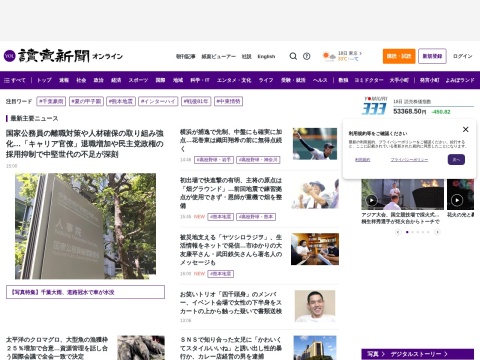Open the SNS high school girl article
The height and width of the screenshot is (360, 480).
click(x=231, y=348)
